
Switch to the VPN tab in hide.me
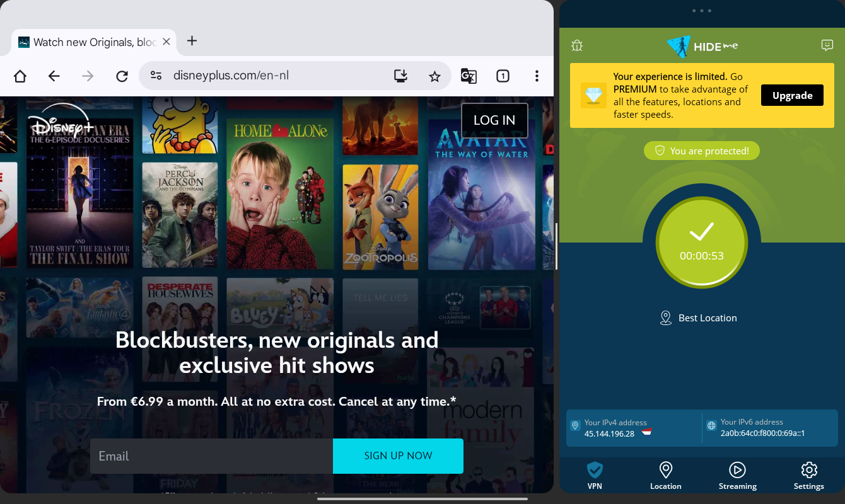coord(595,476)
